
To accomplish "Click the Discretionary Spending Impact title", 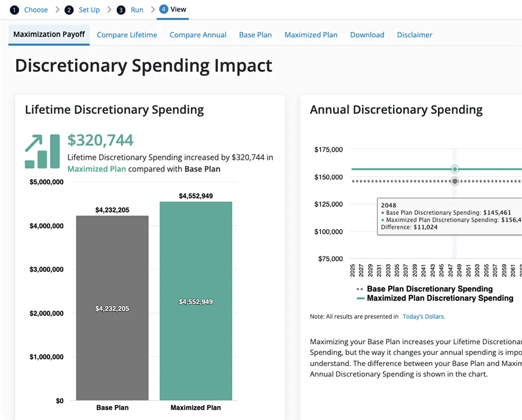I will pyautogui.click(x=144, y=65).
